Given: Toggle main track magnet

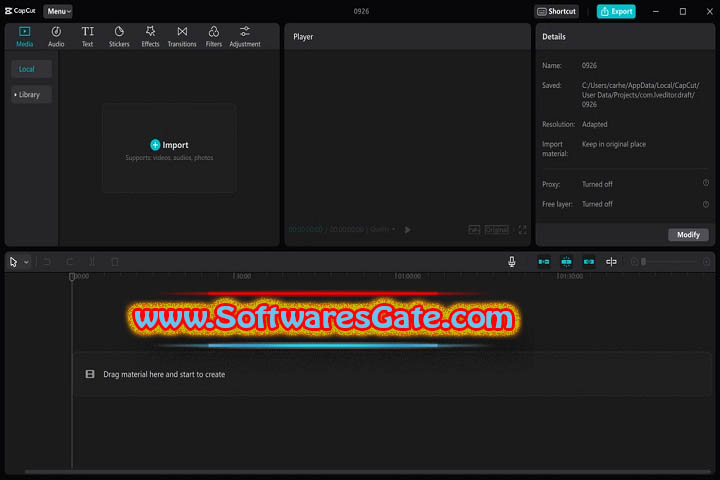Looking at the screenshot, I should click(544, 262).
